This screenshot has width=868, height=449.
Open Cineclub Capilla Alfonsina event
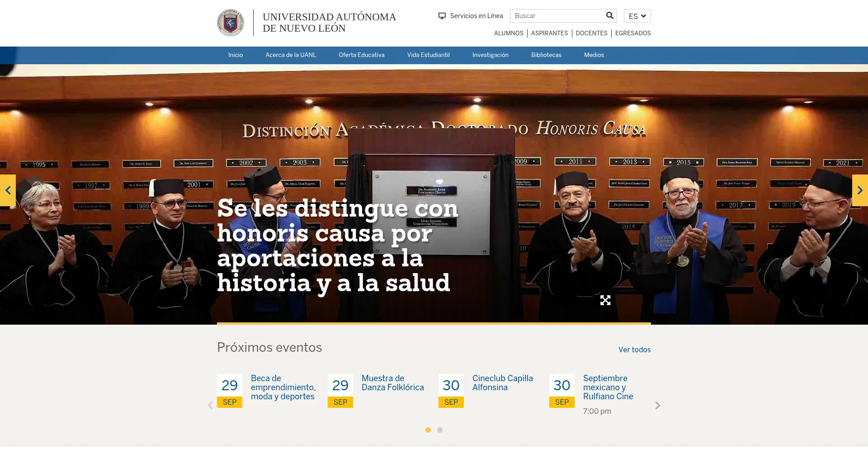point(503,383)
